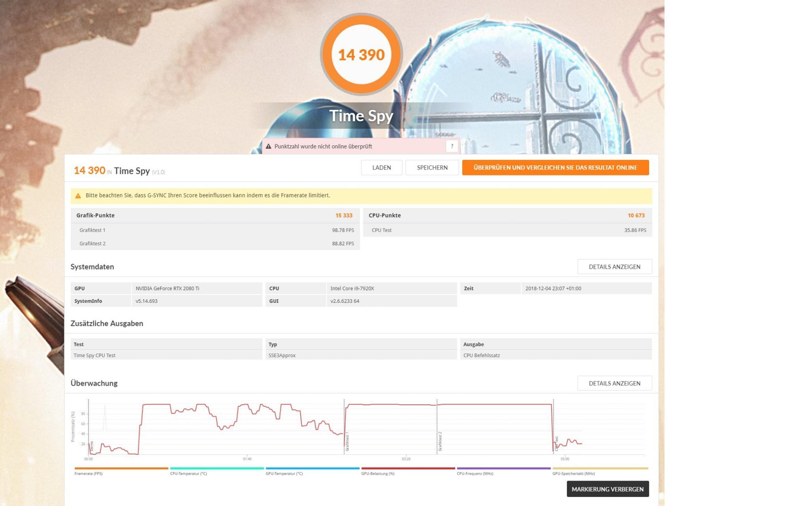Click the unverified score warning icon
The width and height of the screenshot is (812, 506).
click(x=268, y=146)
